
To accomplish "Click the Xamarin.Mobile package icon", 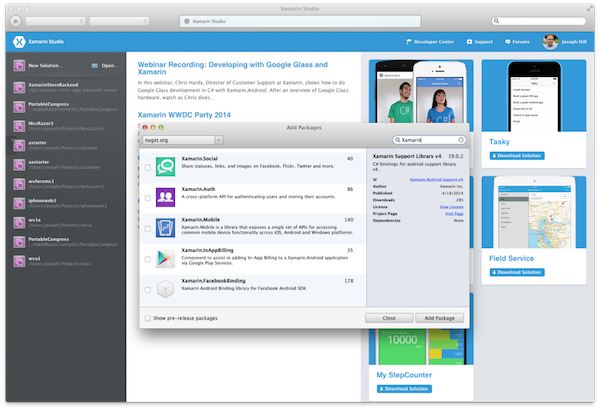I will (x=165, y=228).
